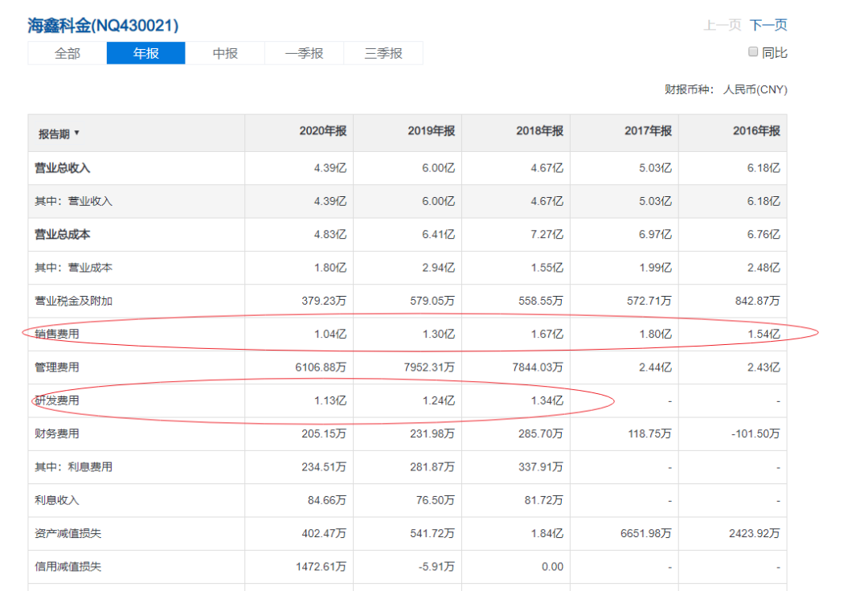Click the 2.94亿 operating cost value
868x591 pixels.
[439, 268]
